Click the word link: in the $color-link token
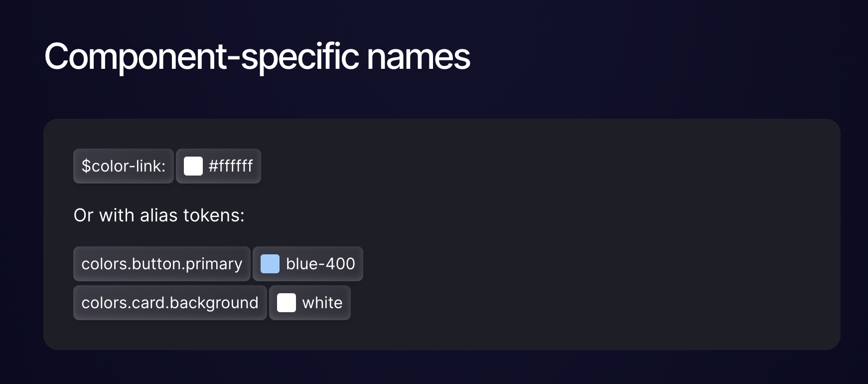868x384 pixels. pos(150,166)
